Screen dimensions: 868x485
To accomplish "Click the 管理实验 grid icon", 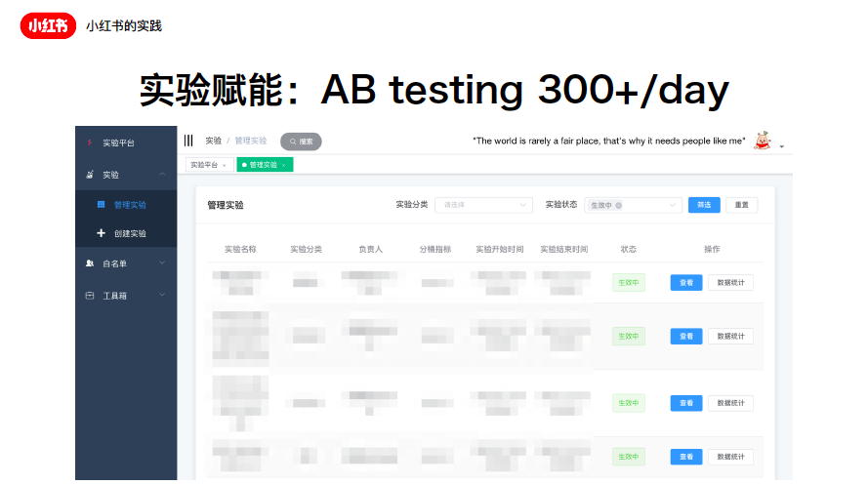I will [x=101, y=205].
